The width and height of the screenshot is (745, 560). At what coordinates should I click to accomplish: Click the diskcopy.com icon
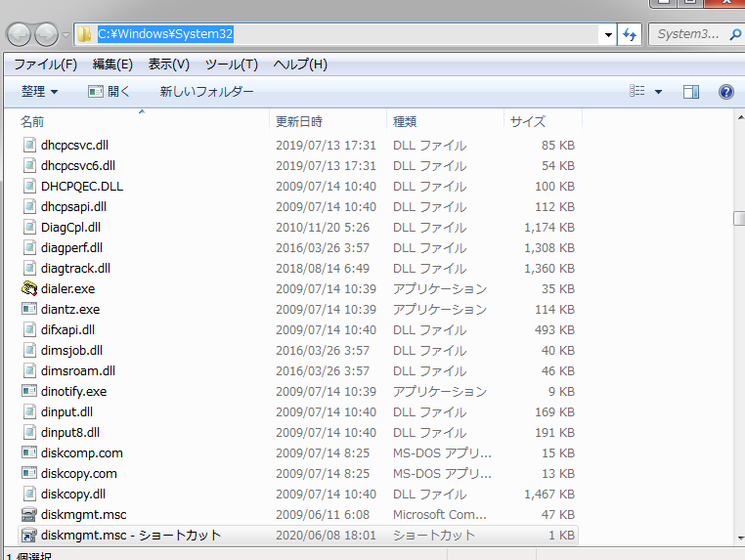click(29, 473)
